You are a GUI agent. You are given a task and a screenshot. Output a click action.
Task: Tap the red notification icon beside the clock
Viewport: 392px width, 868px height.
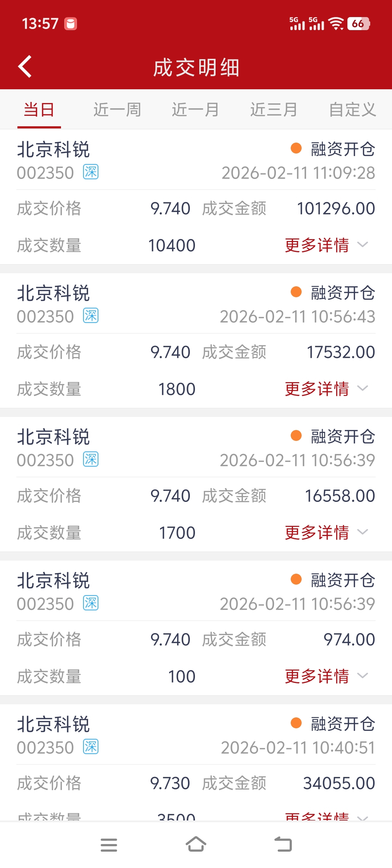click(x=70, y=24)
